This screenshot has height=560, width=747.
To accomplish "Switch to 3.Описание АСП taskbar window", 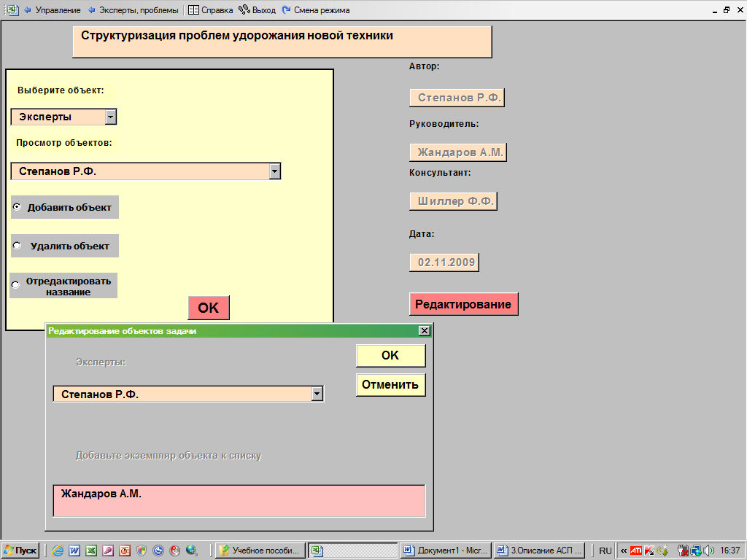I will (539, 551).
